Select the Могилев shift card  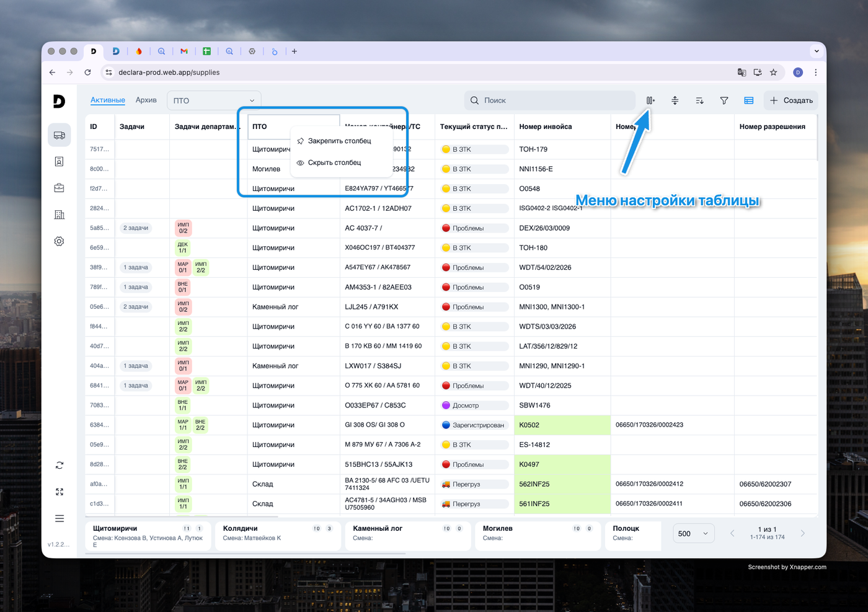[x=538, y=536]
